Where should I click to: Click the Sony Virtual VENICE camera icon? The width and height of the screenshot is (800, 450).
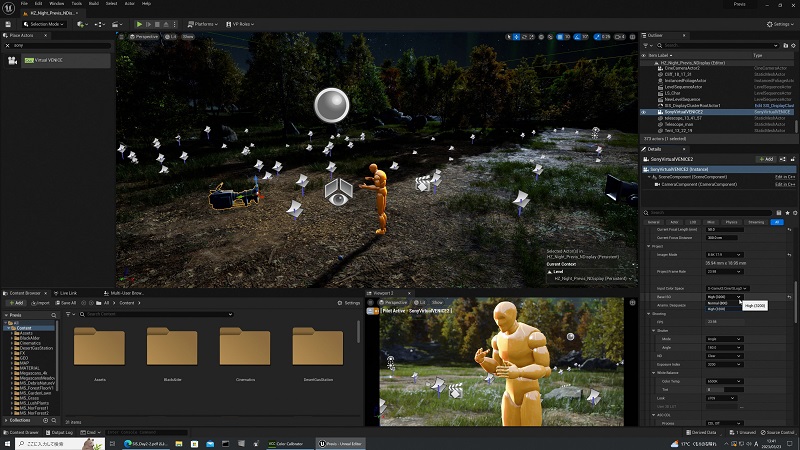click(x=13, y=60)
